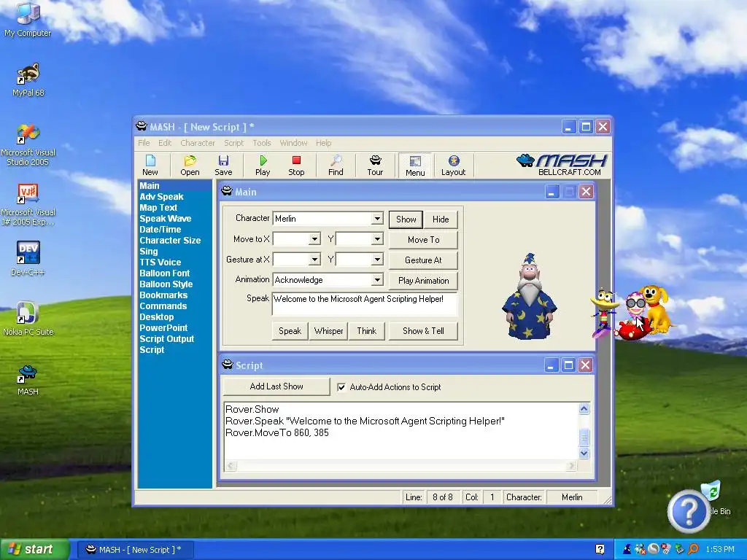Select PowerPoint in the side panel
Screen dimensions: 747x560
tap(163, 328)
